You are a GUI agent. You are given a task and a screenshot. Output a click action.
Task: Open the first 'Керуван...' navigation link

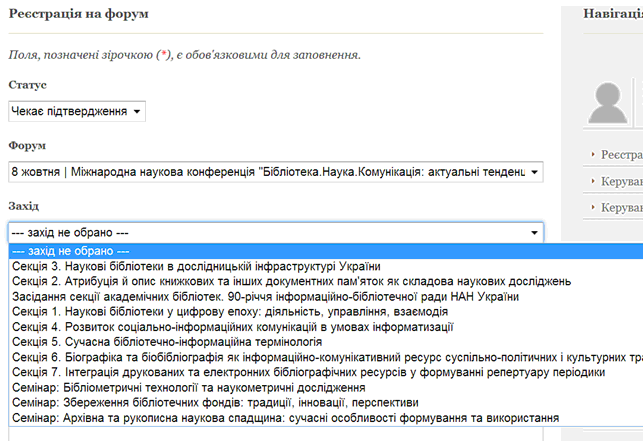tap(620, 181)
